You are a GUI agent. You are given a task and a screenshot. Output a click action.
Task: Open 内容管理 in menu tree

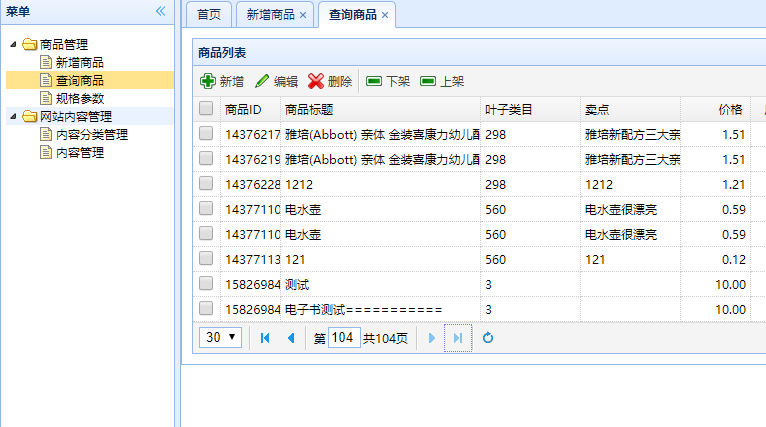coord(80,153)
